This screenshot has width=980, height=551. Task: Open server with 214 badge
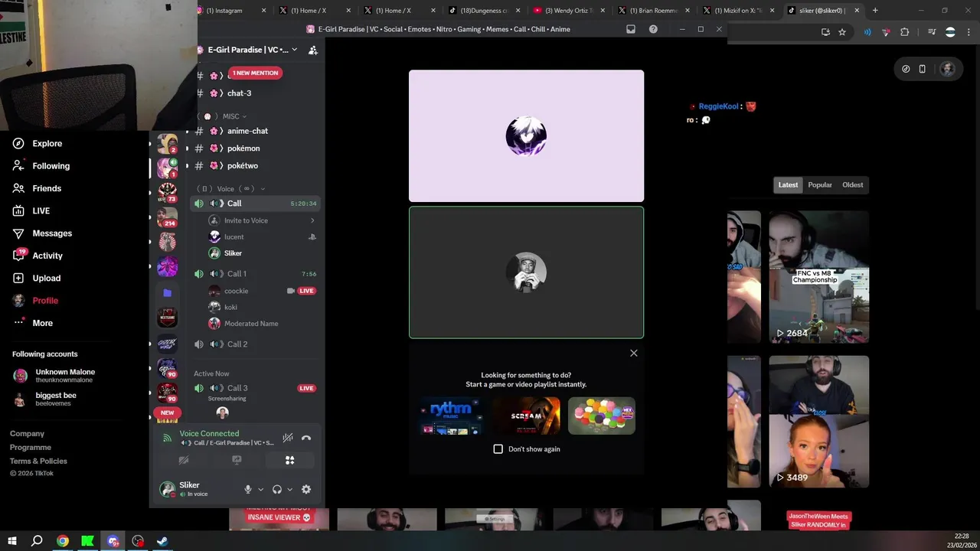tap(167, 217)
